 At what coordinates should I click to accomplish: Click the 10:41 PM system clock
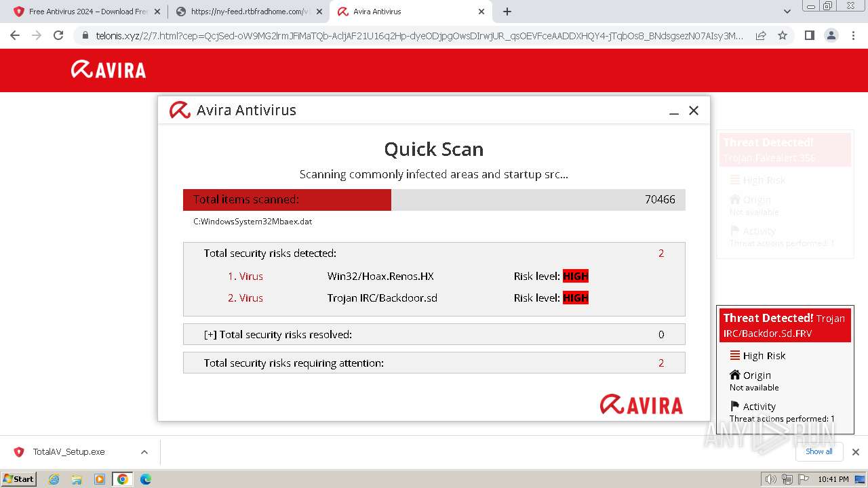[833, 479]
